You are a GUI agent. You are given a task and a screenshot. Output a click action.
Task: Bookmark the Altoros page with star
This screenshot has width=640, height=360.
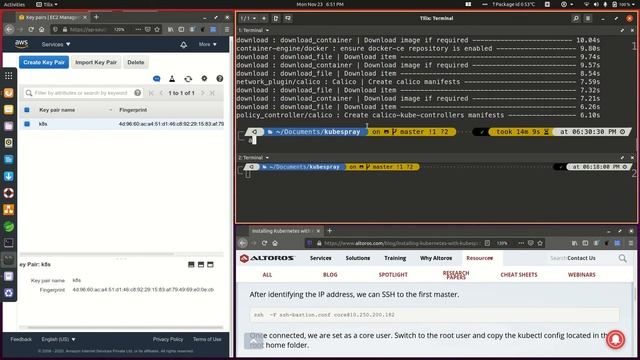(540, 243)
